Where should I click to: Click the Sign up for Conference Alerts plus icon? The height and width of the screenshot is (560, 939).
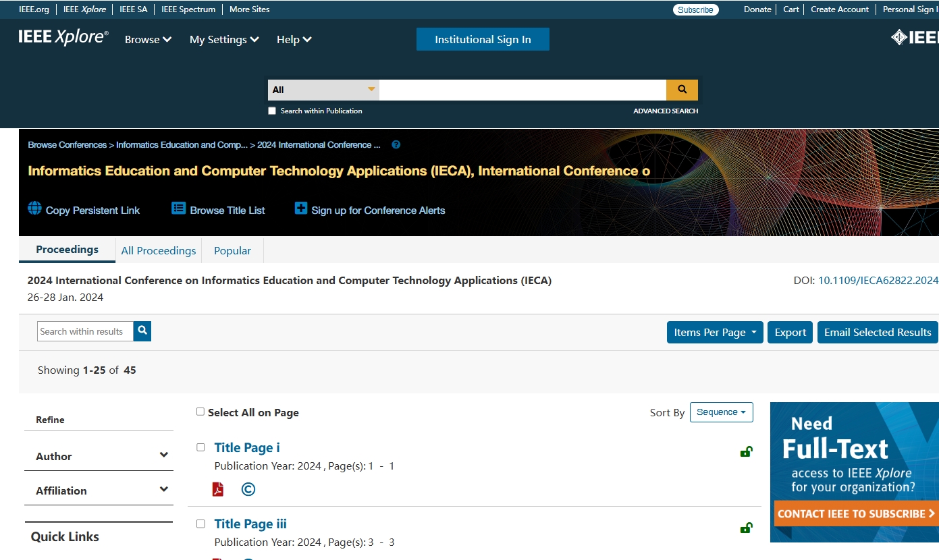point(301,208)
